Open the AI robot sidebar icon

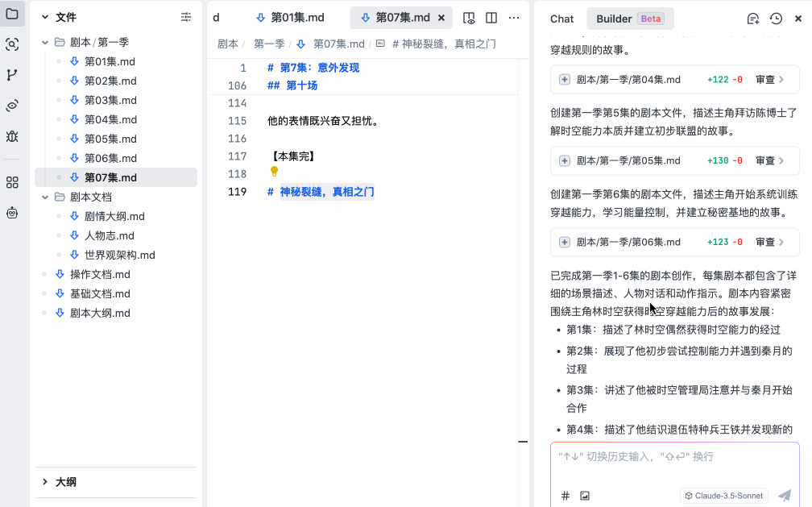click(12, 213)
